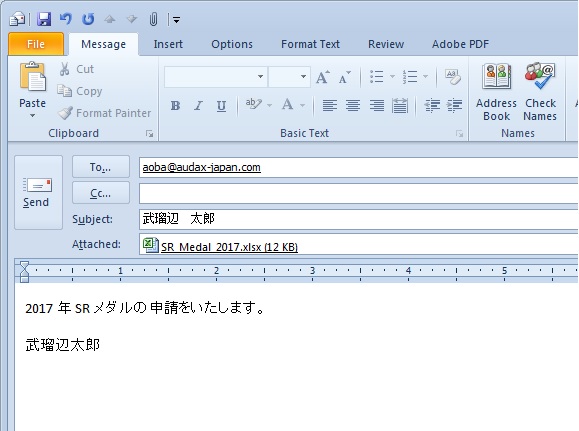
Task: Click the paperclip Attach File icon
Action: (153, 19)
